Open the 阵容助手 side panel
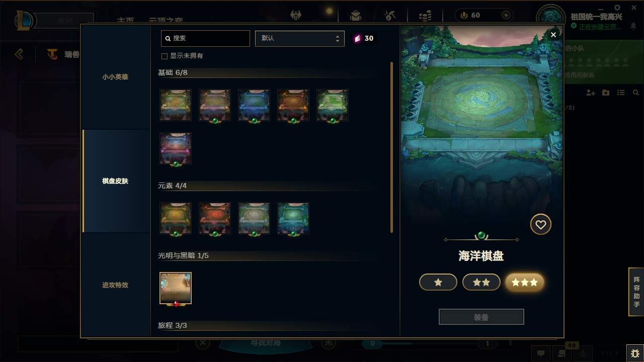Screen dimensions: 644x362 click(x=636, y=292)
